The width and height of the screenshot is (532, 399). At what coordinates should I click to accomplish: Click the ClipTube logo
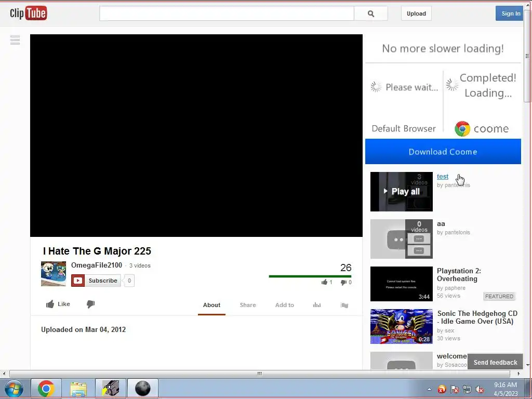(x=29, y=13)
